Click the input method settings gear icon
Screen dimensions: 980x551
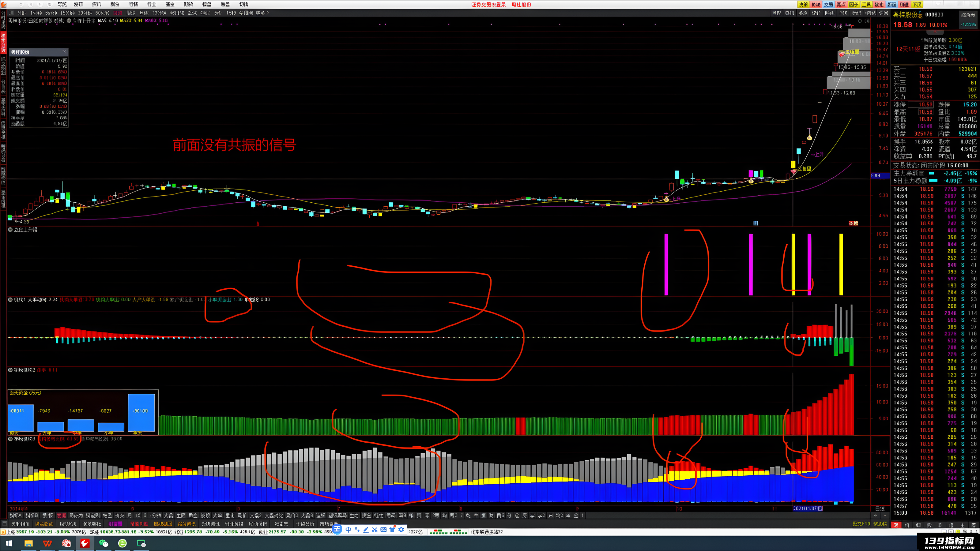(x=401, y=530)
